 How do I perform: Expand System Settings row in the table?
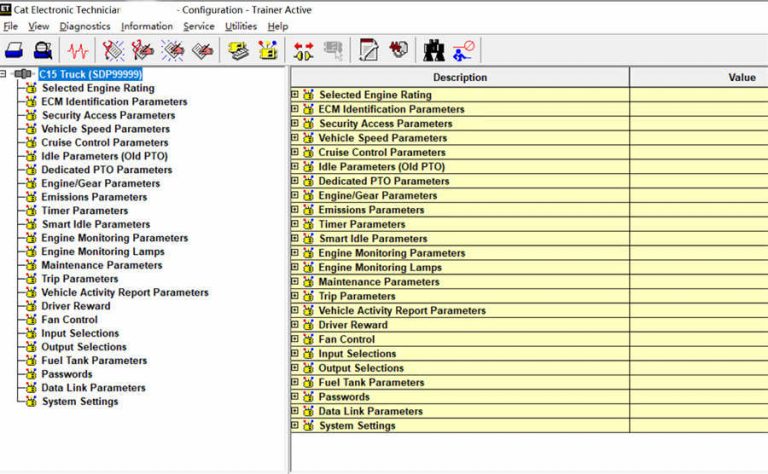[295, 426]
